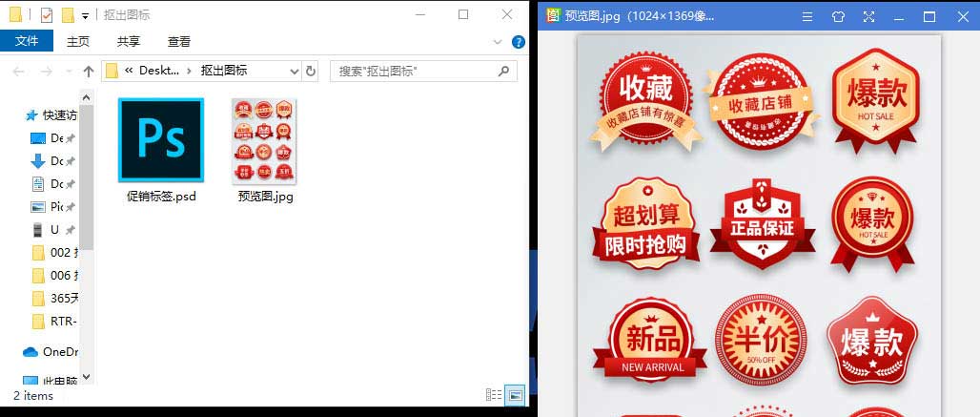
Task: Open the image viewer hamburger menu icon
Action: click(807, 16)
